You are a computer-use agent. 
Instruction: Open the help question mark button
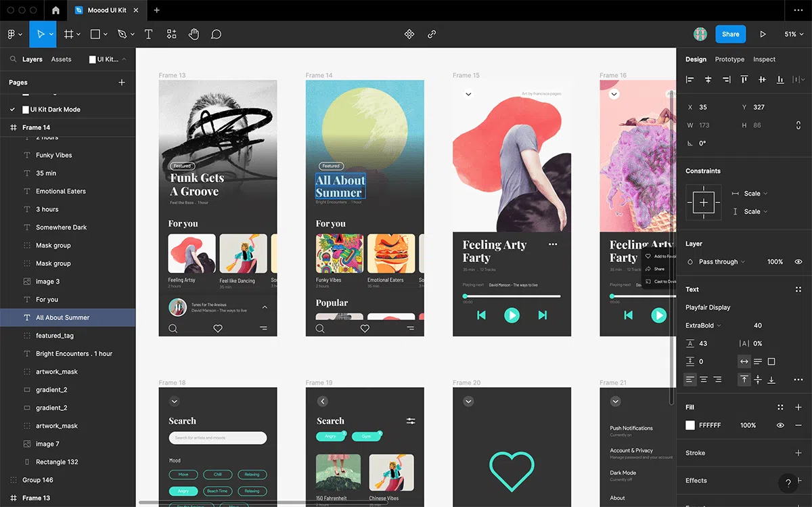tap(788, 483)
